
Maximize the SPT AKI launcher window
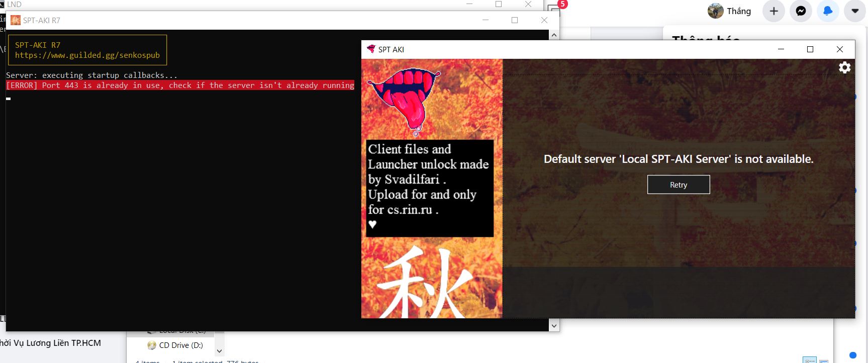pos(810,49)
